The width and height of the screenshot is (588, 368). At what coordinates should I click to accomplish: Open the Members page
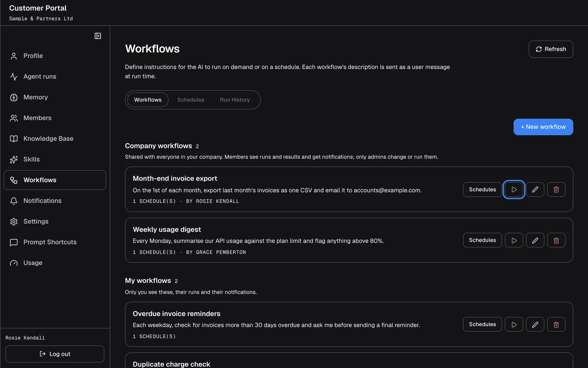[55, 118]
